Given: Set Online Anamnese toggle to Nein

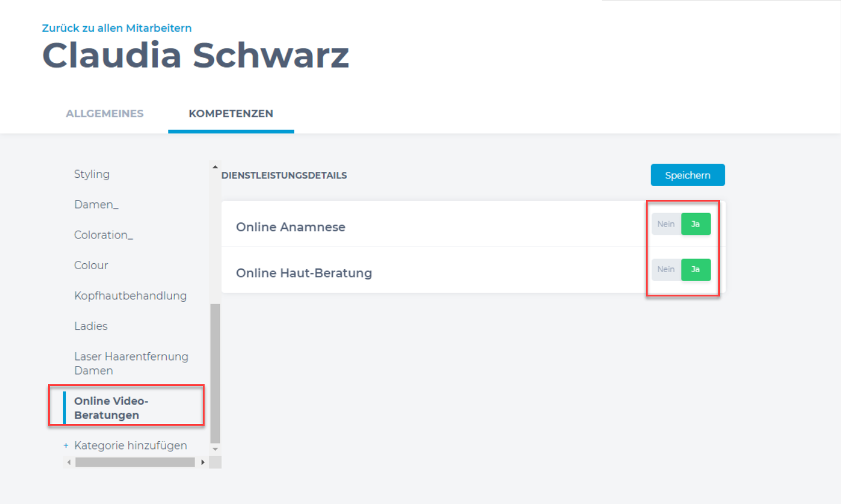Looking at the screenshot, I should (666, 224).
